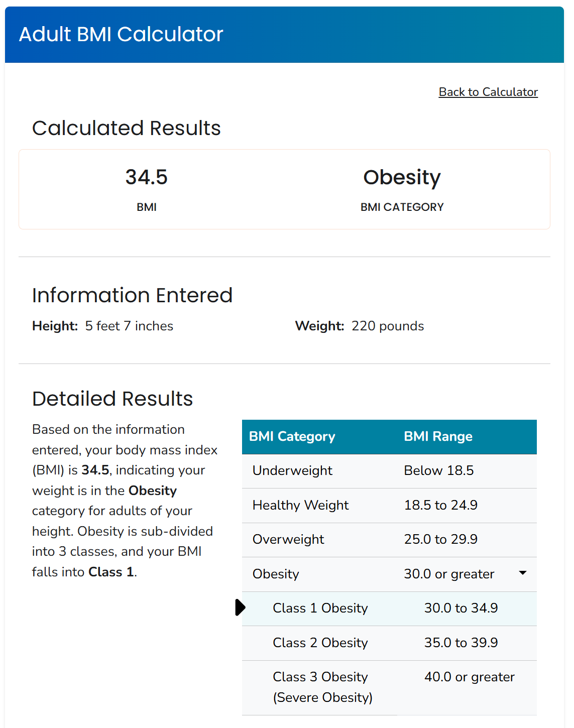Screen dimensions: 574x728
Task: Select Class 3 Obesity (Severe Obesity) row
Action: click(389, 688)
